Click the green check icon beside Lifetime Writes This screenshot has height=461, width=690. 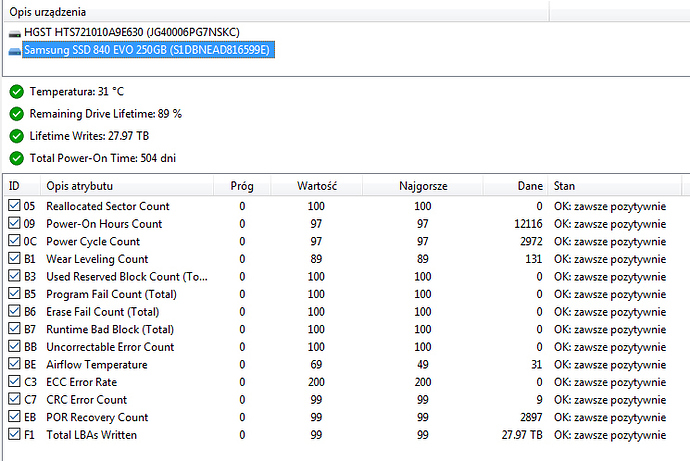[17, 136]
